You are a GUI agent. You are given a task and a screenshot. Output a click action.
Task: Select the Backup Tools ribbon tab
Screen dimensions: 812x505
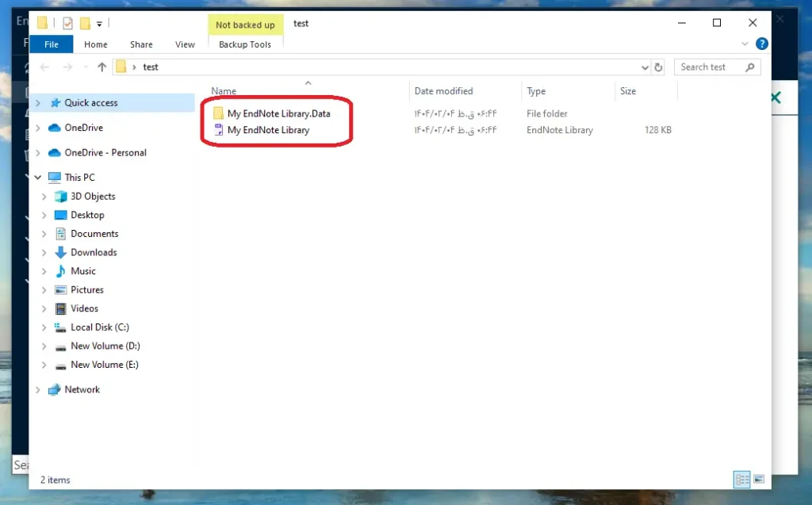click(245, 44)
